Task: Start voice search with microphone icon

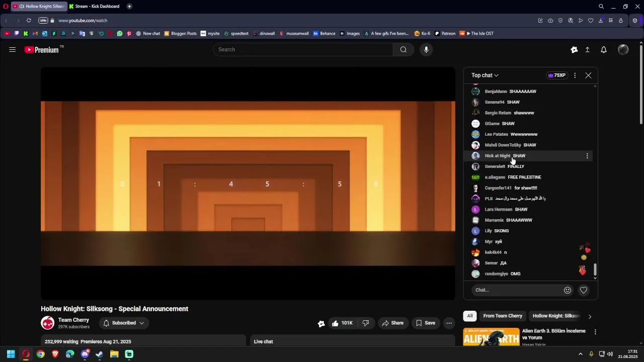Action: click(426, 49)
